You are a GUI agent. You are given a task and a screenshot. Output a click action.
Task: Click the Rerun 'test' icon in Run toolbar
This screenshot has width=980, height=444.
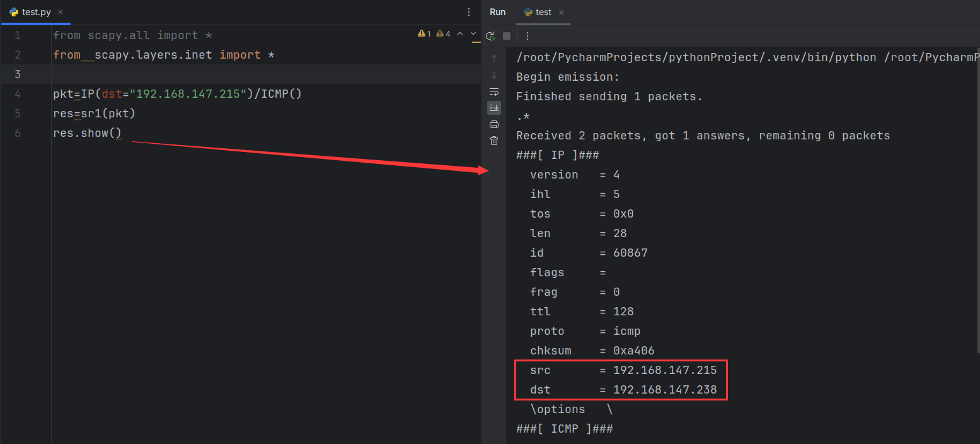(x=490, y=36)
